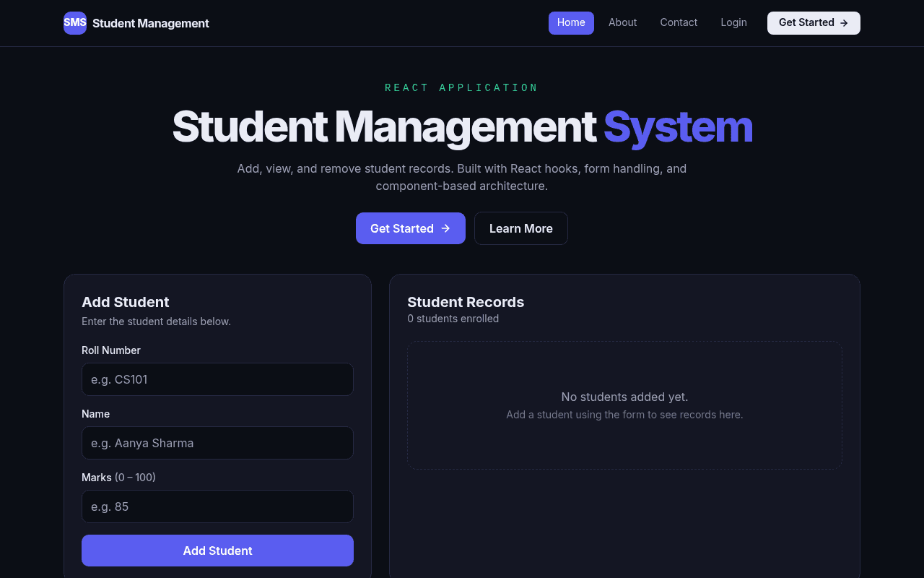Viewport: 924px width, 578px height.
Task: Click the SMS logo icon
Action: coord(75,23)
